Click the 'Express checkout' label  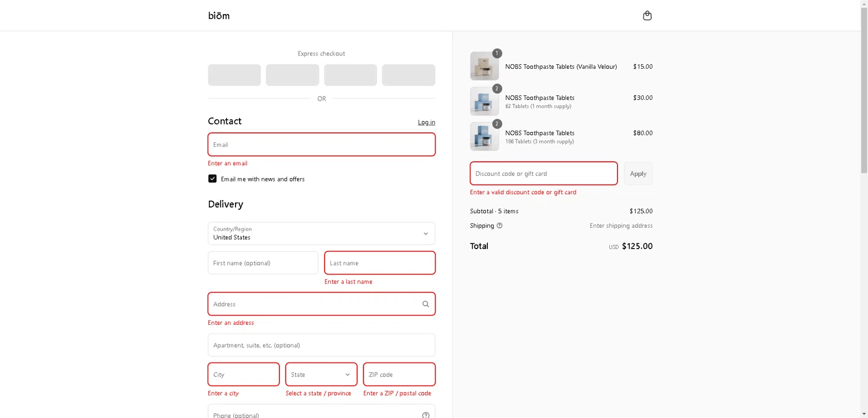coord(321,54)
